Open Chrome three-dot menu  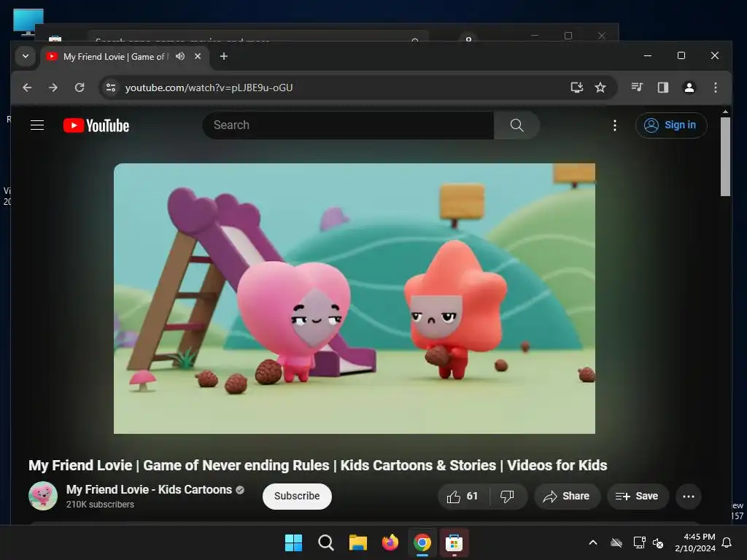tap(715, 87)
